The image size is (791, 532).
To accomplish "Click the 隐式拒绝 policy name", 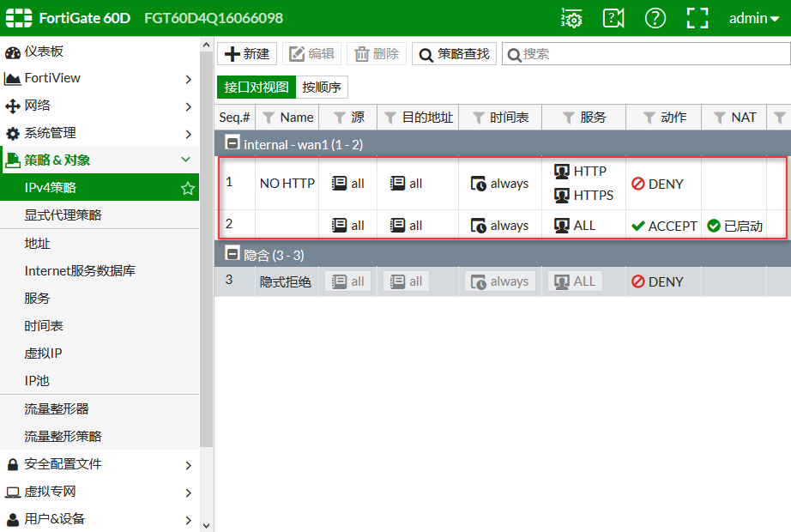I will click(285, 281).
